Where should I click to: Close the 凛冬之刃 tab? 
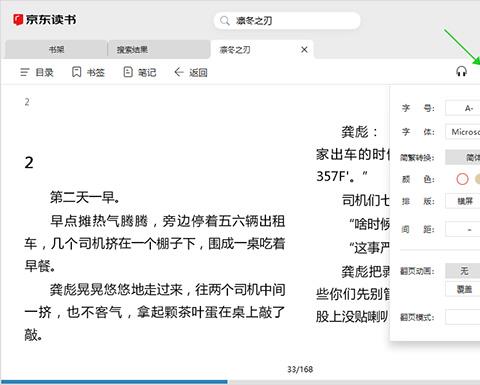click(304, 50)
